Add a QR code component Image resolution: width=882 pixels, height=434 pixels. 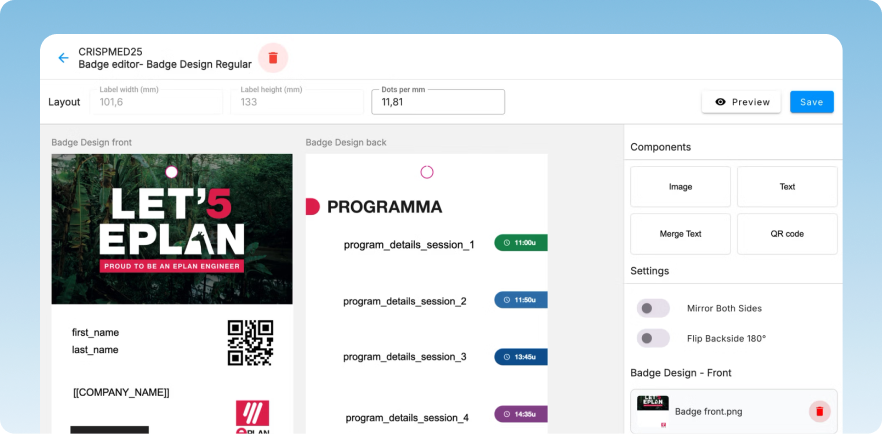coord(787,234)
